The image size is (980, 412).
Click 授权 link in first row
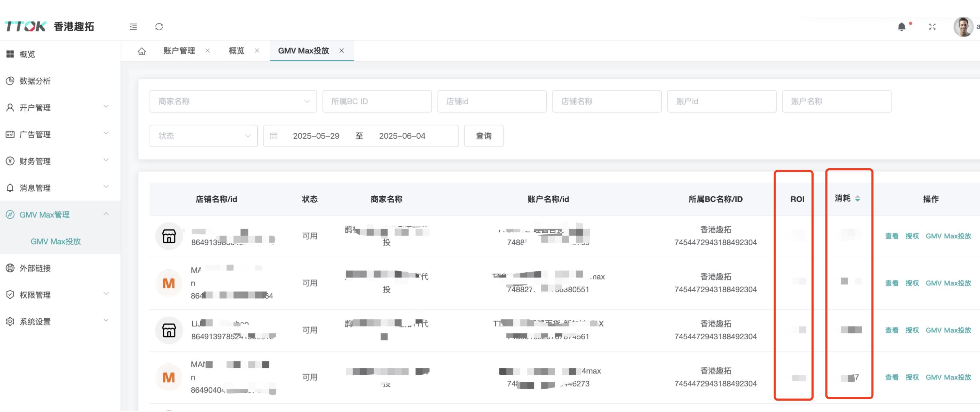coord(912,236)
